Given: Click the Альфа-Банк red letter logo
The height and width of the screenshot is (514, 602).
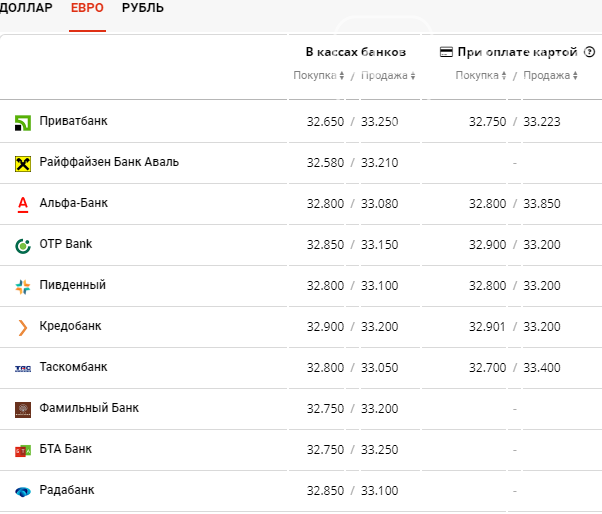Looking at the screenshot, I should tap(23, 205).
